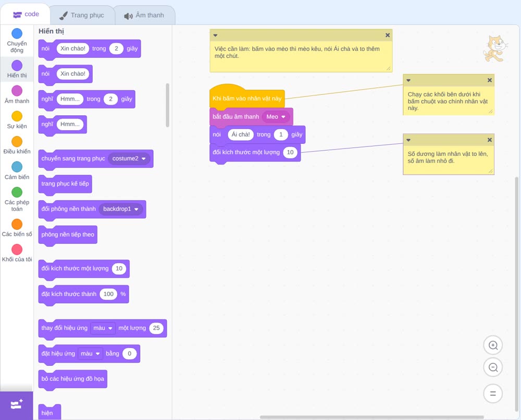Open the backdrop1 dropdown in palette
The image size is (521, 420).
(121, 209)
